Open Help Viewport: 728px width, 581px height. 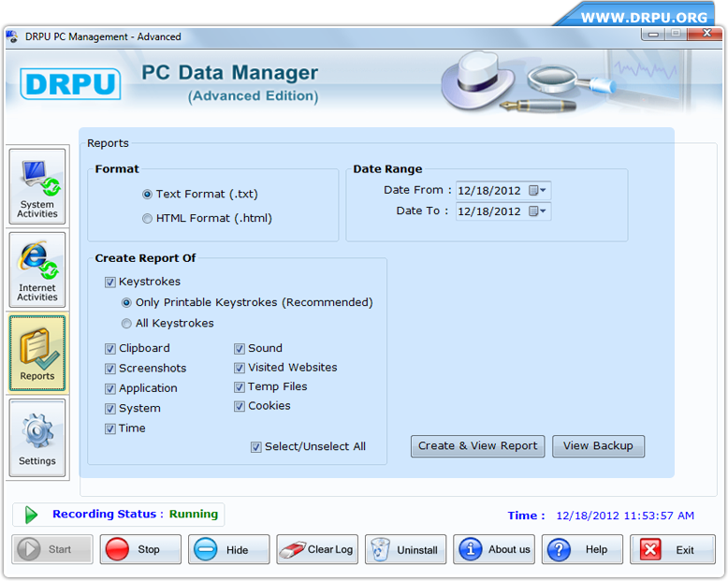(582, 549)
